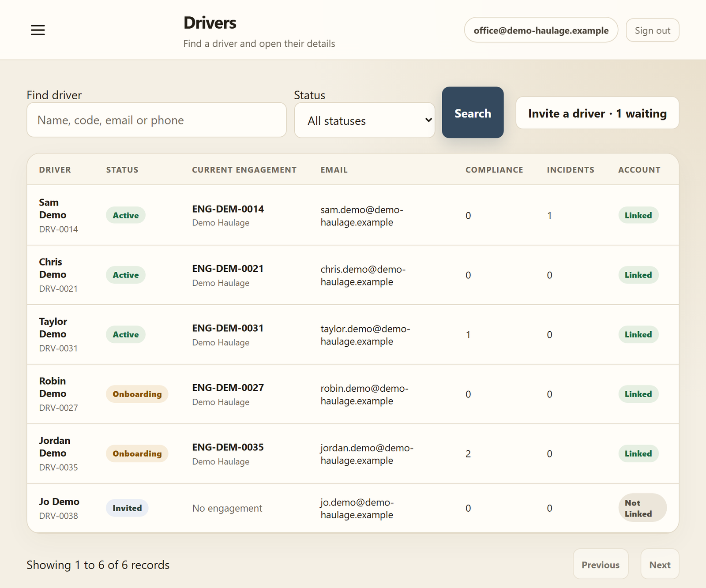Open Jo Demo driver row
The height and width of the screenshot is (588, 706).
pyautogui.click(x=353, y=508)
